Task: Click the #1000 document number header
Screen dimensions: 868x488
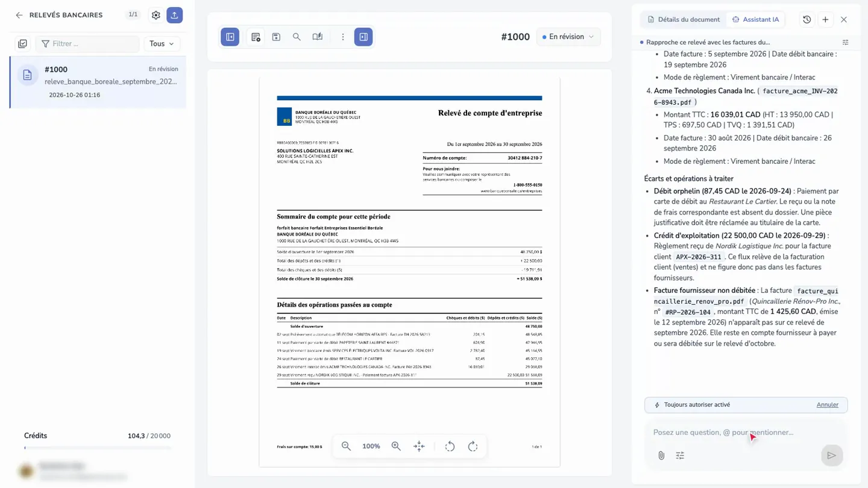Action: pos(515,37)
